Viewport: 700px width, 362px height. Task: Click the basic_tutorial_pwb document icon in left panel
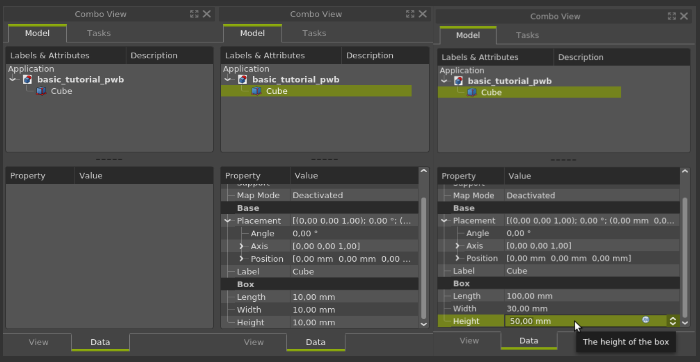click(x=28, y=80)
